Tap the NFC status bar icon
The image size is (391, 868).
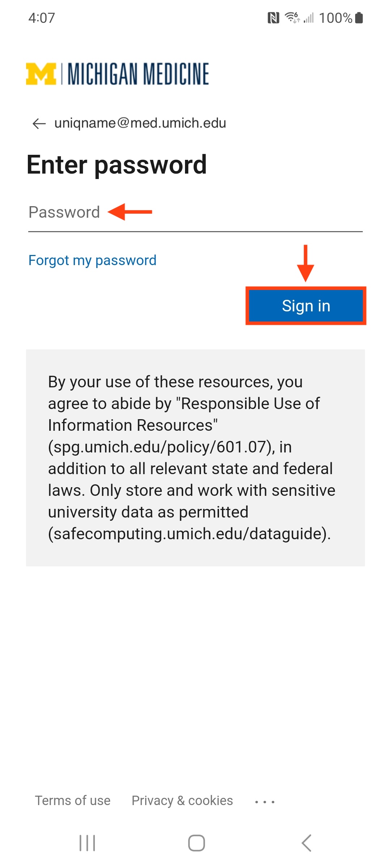click(273, 18)
